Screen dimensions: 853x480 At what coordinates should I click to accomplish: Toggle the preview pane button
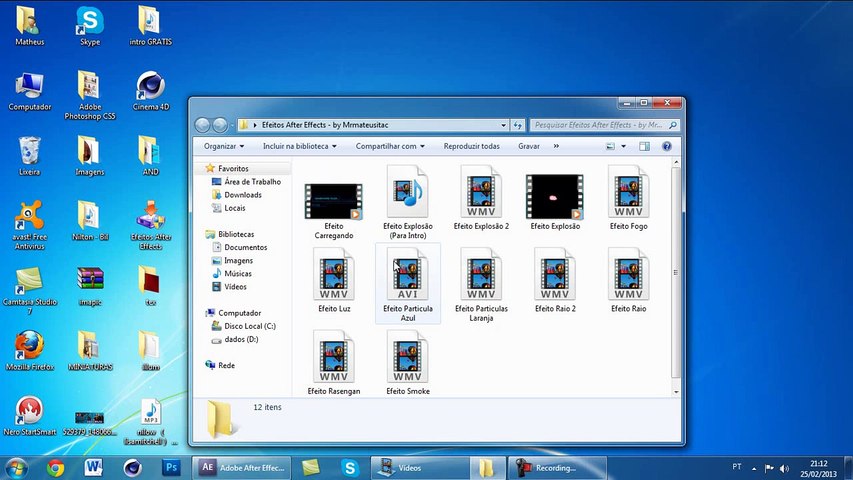pos(645,146)
